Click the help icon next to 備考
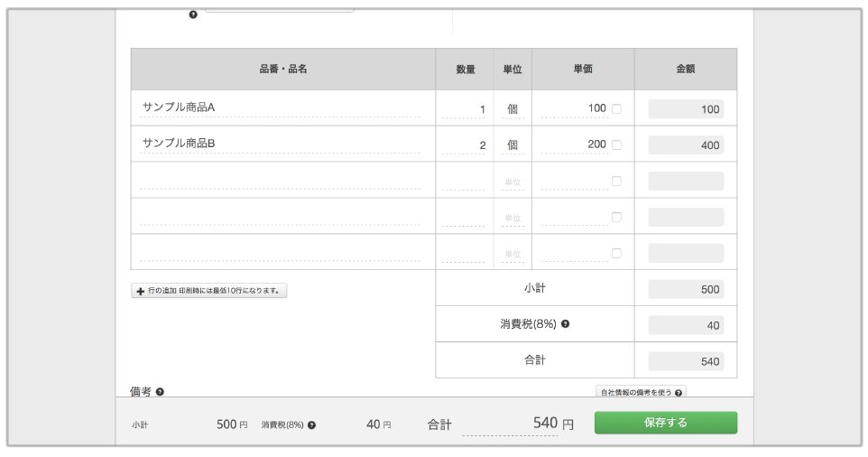Viewport: 868px width, 457px height. pyautogui.click(x=160, y=392)
